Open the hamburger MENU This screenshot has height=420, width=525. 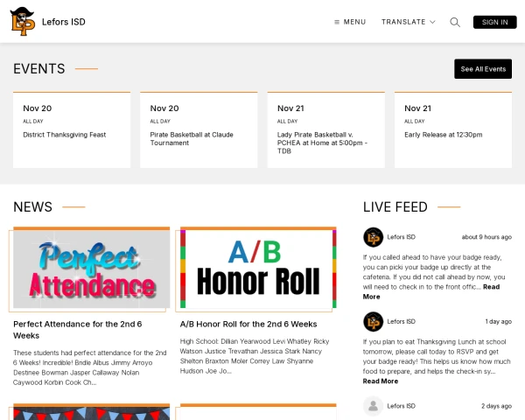tap(350, 22)
